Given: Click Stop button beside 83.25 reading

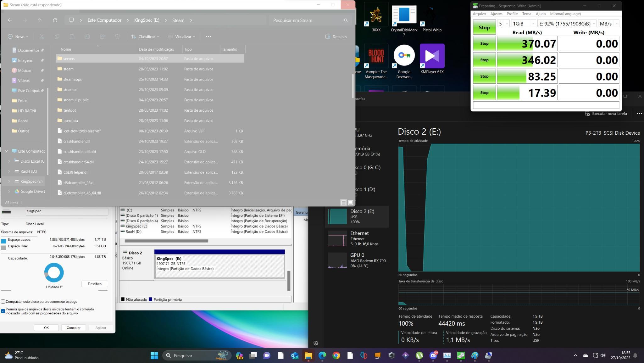Looking at the screenshot, I should click(484, 76).
